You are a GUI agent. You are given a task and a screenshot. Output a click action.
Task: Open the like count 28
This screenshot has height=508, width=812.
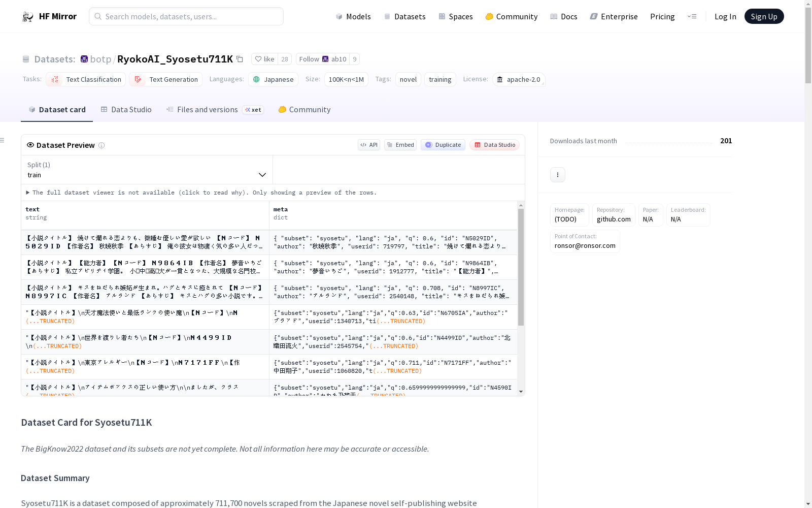285,59
